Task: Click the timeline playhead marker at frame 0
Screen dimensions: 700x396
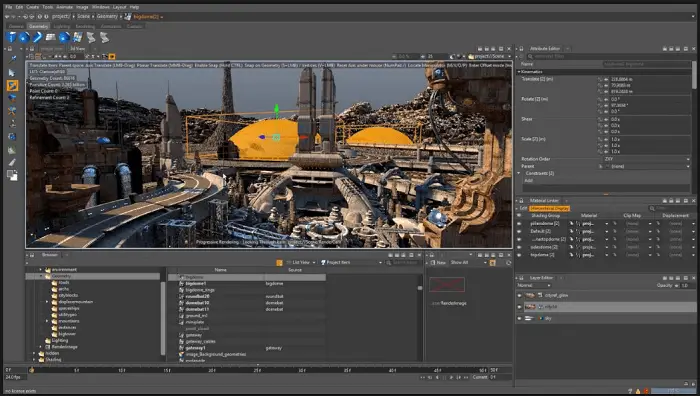Action: coord(31,370)
